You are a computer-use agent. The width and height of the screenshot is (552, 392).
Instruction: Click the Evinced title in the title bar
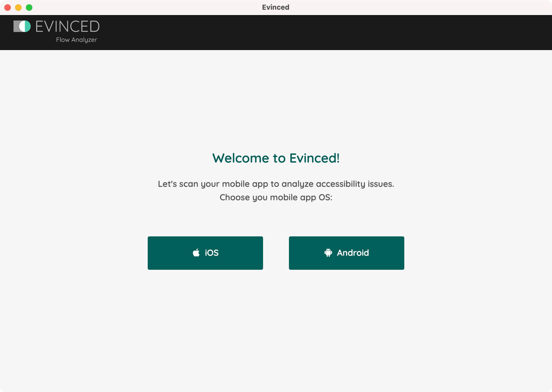click(275, 7)
